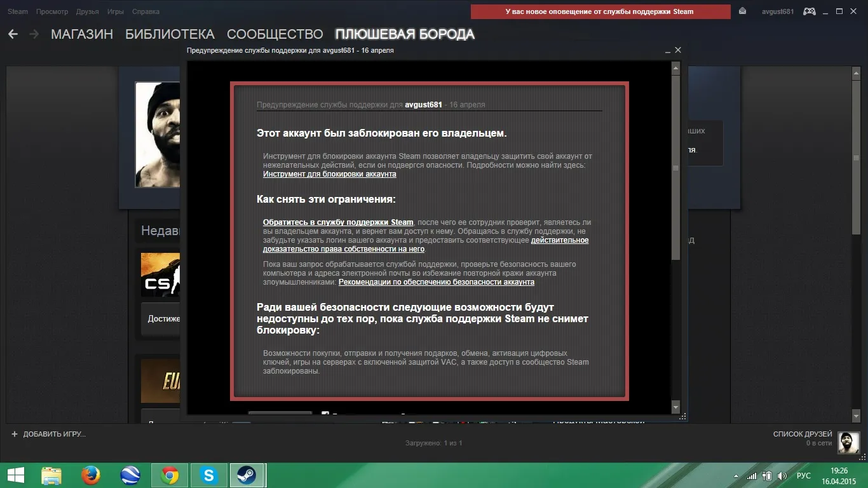The height and width of the screenshot is (488, 868).
Task: Open Google Chrome from the taskbar
Action: 169,475
